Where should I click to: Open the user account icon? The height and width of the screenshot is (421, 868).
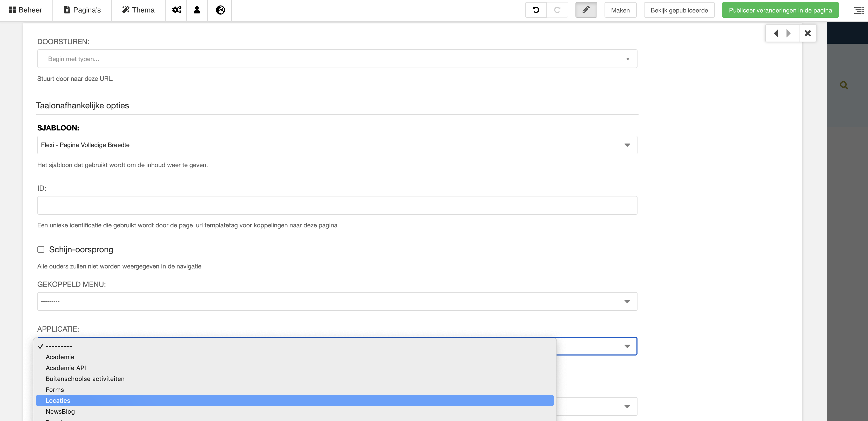coord(197,10)
